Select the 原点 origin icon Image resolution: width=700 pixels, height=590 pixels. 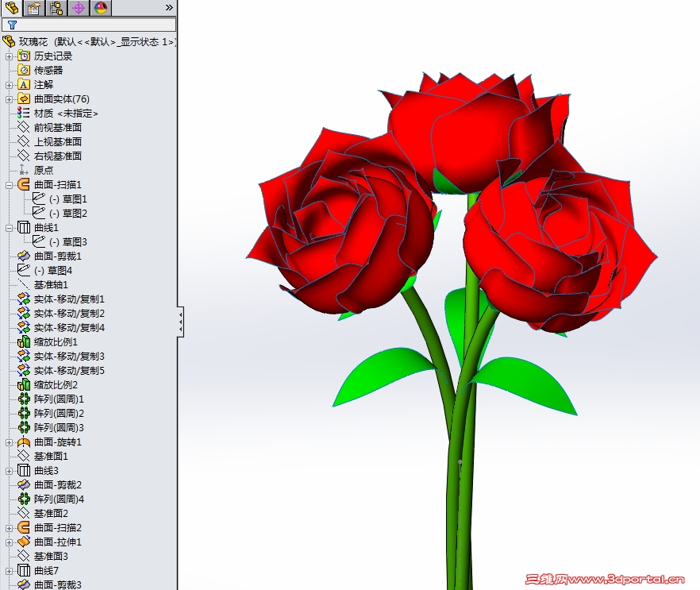point(24,171)
